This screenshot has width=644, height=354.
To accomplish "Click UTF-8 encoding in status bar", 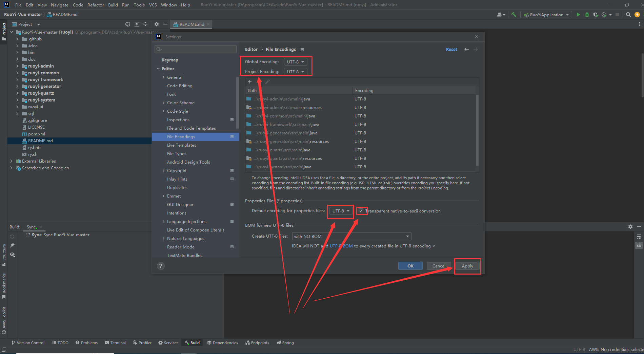I will click(579, 349).
